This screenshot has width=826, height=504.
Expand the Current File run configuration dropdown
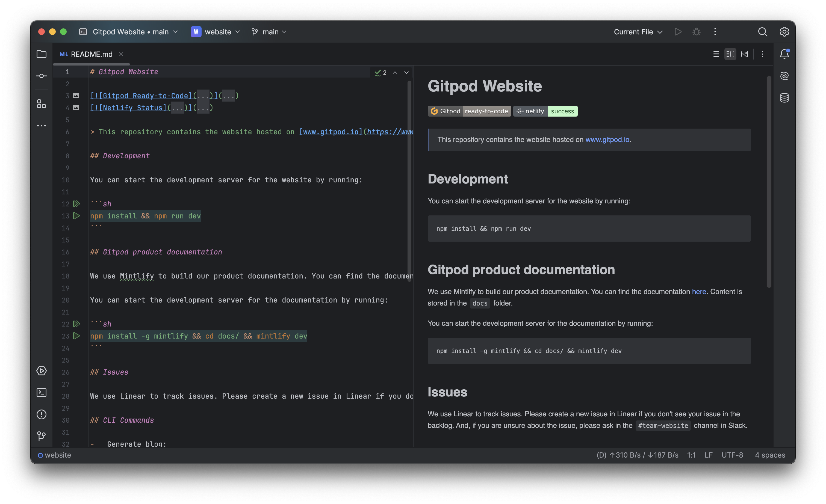pyautogui.click(x=638, y=32)
